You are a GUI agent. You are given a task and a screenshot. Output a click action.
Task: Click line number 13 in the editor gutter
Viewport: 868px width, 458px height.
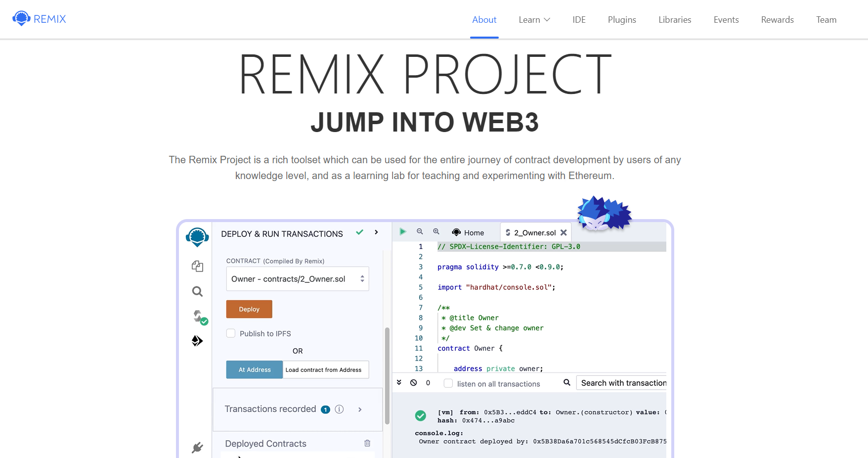[x=419, y=368]
